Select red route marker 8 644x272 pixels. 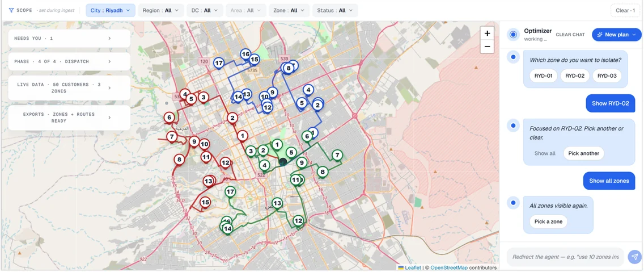click(x=179, y=159)
